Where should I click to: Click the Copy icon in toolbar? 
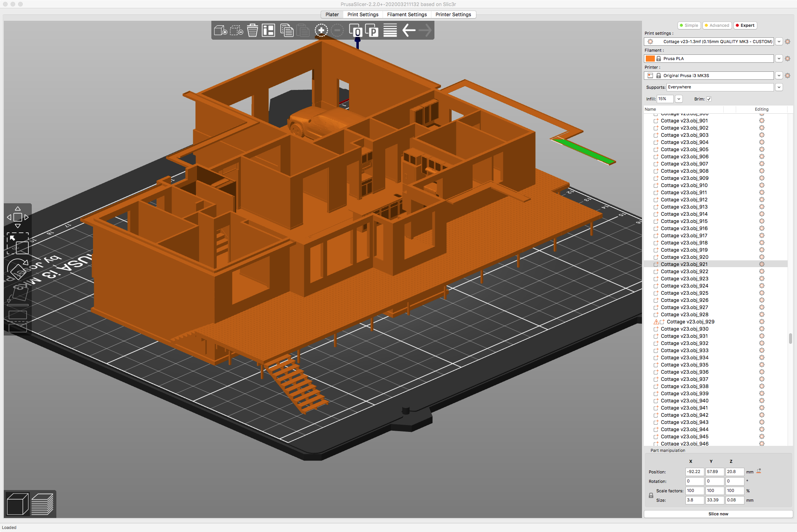[287, 30]
